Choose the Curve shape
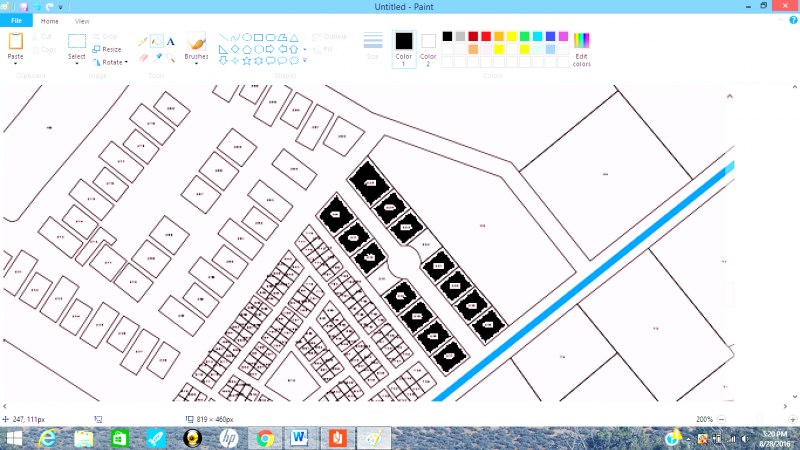The width and height of the screenshot is (800, 450). point(235,37)
